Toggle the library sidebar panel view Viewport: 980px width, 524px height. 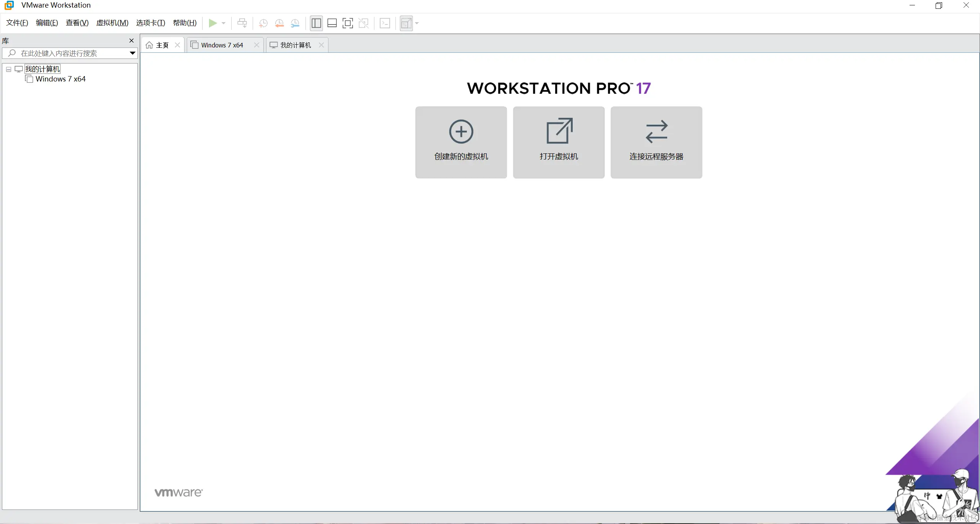(316, 23)
